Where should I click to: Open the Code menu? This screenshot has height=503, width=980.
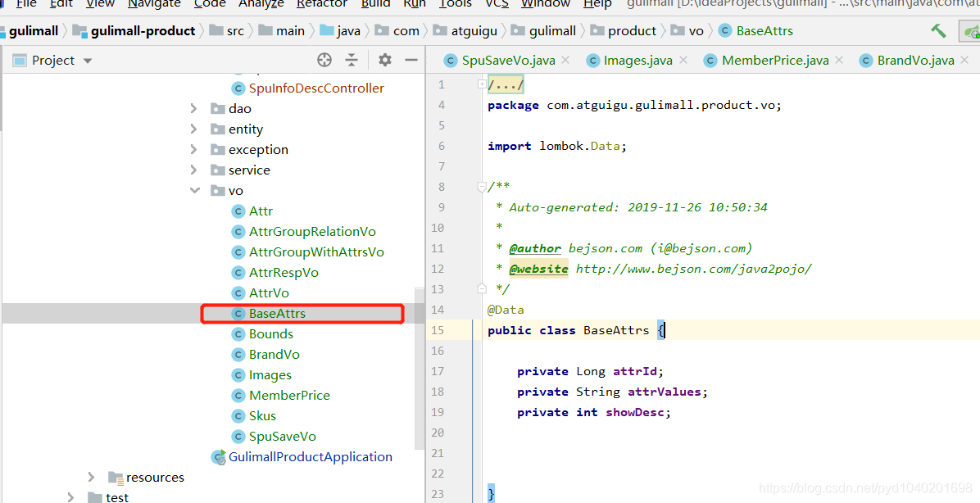[x=210, y=4]
